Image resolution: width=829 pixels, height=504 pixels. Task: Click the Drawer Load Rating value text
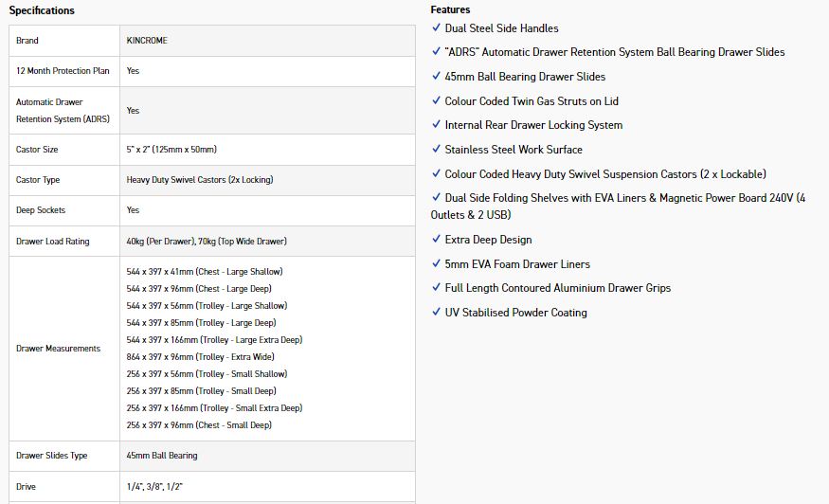click(x=206, y=242)
